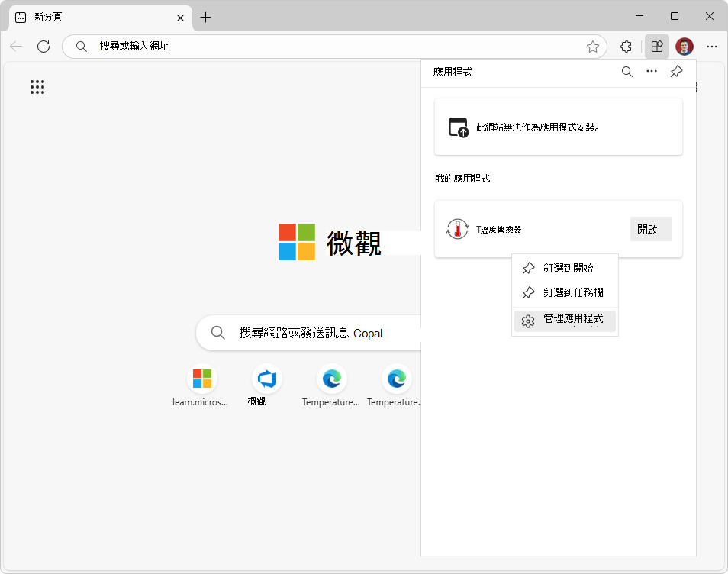Click the pin icon in the apps panel header
The image size is (728, 574).
(675, 72)
